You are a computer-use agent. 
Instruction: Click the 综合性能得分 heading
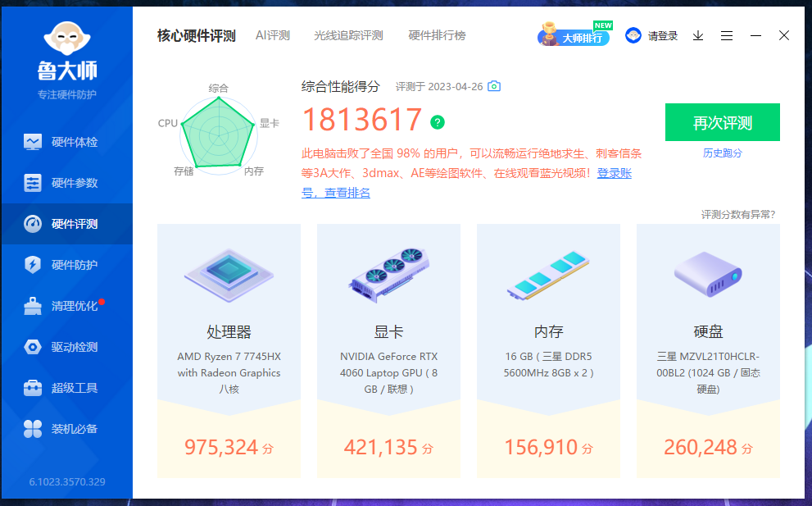pos(341,87)
